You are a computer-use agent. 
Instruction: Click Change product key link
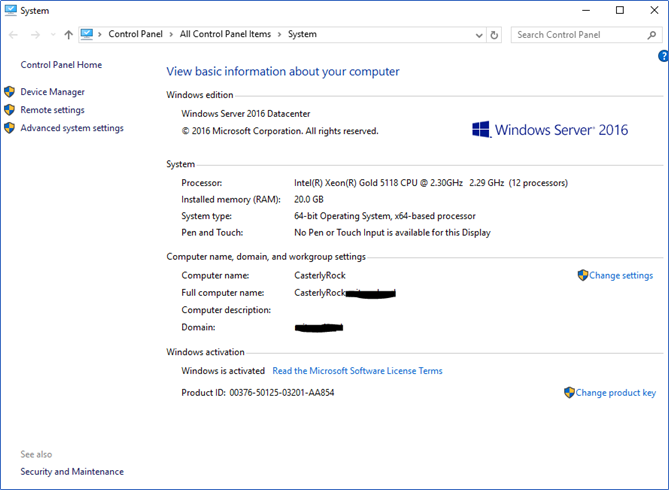coord(615,393)
